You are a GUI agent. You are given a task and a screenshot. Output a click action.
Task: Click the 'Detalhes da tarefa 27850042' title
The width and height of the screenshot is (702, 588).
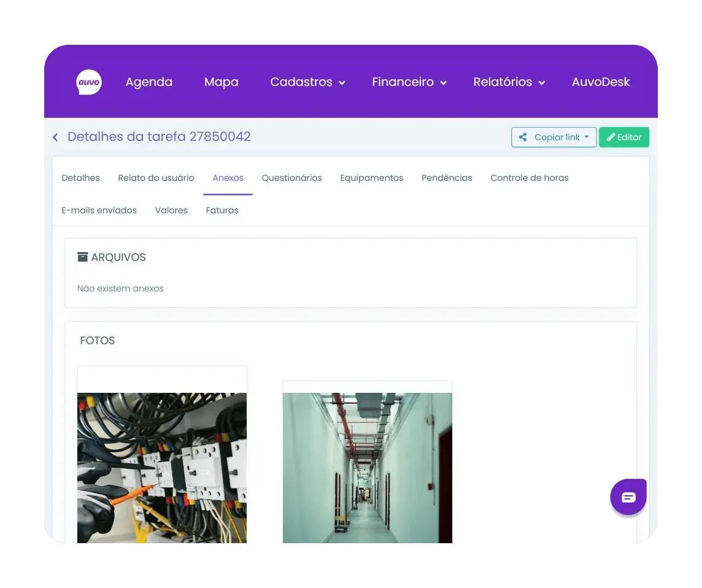click(x=159, y=137)
